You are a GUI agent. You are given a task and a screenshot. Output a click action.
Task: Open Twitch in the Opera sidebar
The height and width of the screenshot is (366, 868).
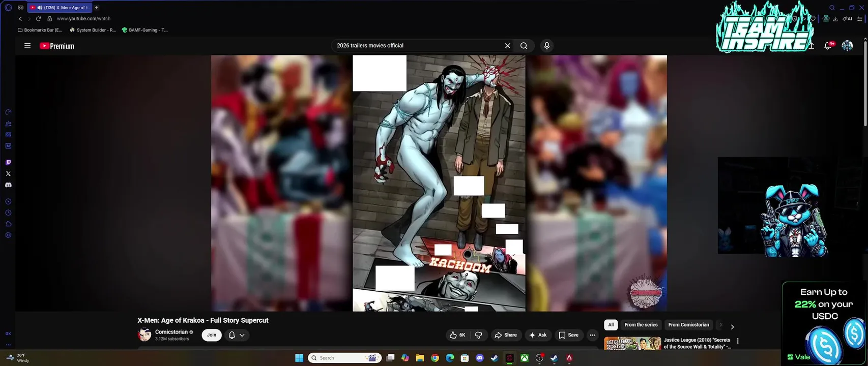click(x=8, y=163)
